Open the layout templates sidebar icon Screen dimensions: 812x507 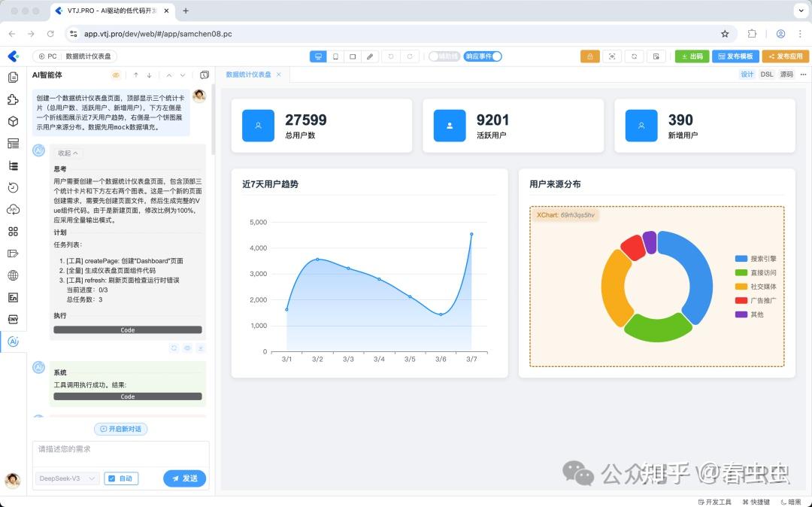[x=14, y=144]
